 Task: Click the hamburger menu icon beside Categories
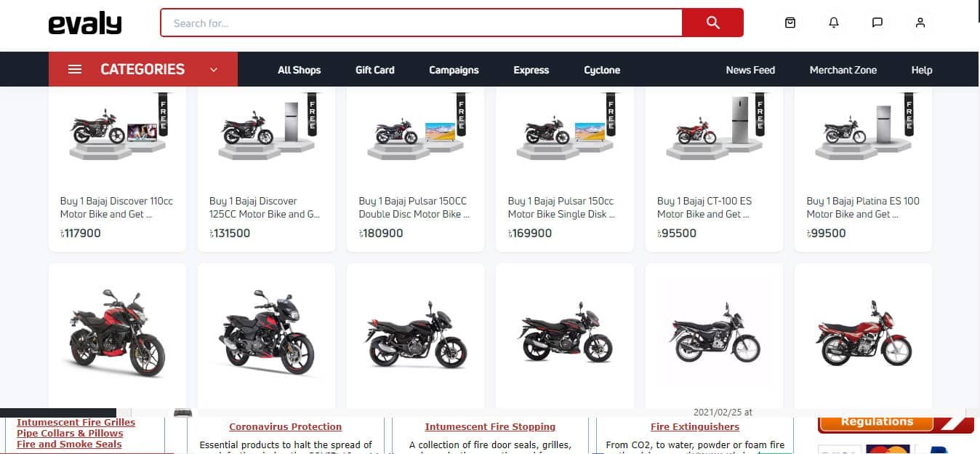[x=75, y=69]
